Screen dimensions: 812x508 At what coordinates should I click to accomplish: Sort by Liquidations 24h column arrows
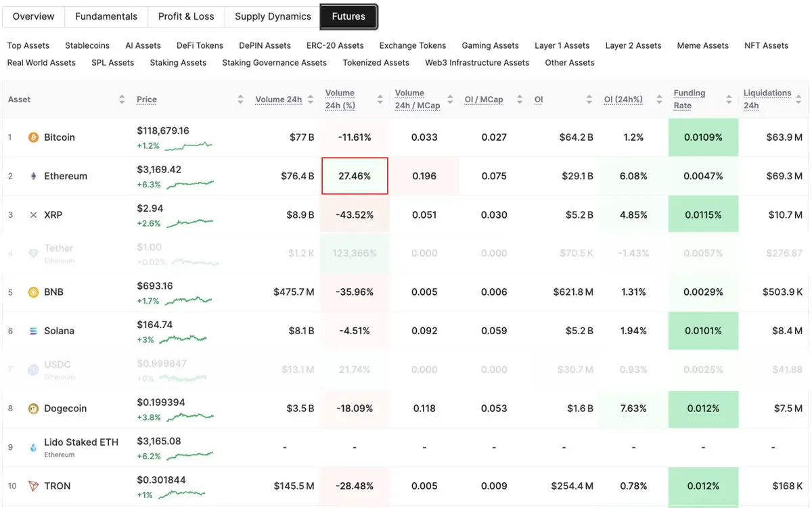point(799,99)
